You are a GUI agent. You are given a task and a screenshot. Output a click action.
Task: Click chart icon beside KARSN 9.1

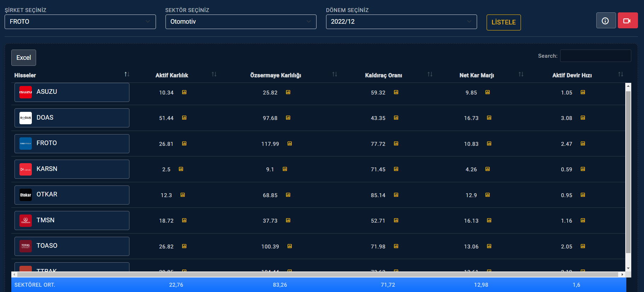pos(285,169)
